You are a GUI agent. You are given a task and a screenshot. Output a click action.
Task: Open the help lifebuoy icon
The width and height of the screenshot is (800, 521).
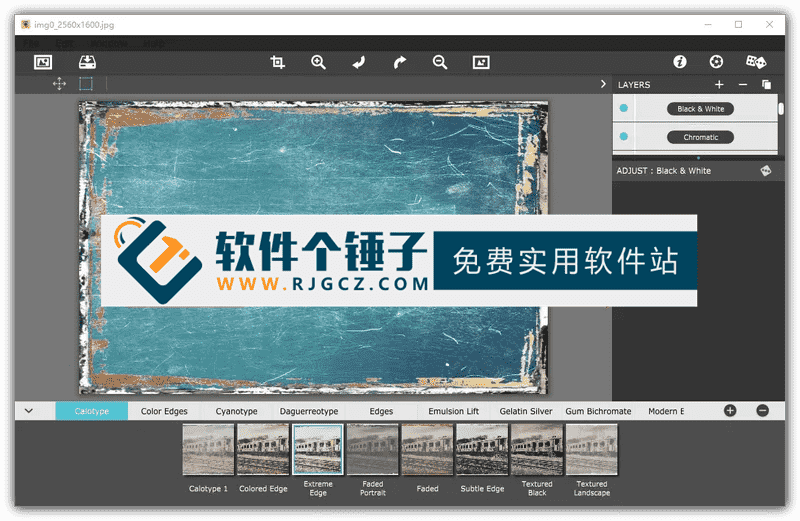716,62
